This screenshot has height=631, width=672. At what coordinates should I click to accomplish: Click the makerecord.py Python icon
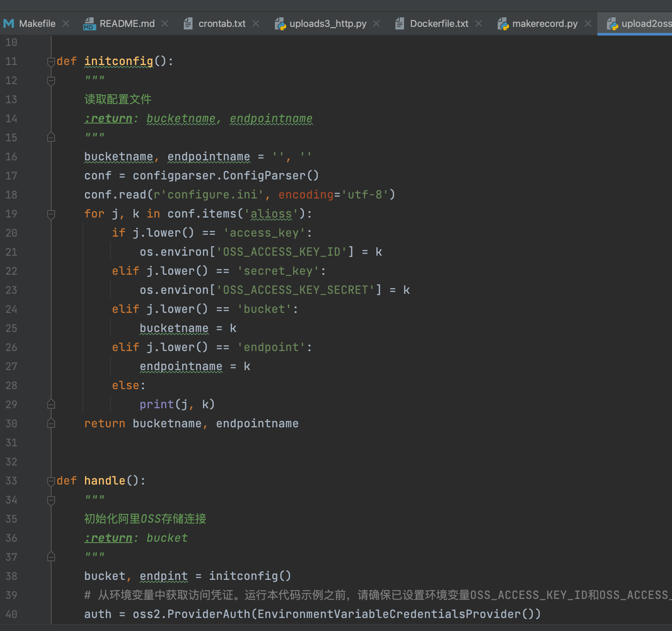point(503,24)
